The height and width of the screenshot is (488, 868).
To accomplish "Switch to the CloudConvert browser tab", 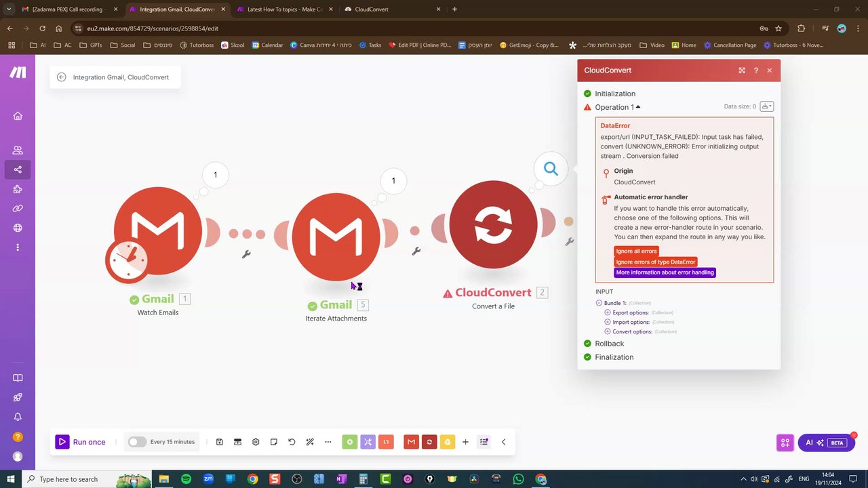I will point(392,9).
